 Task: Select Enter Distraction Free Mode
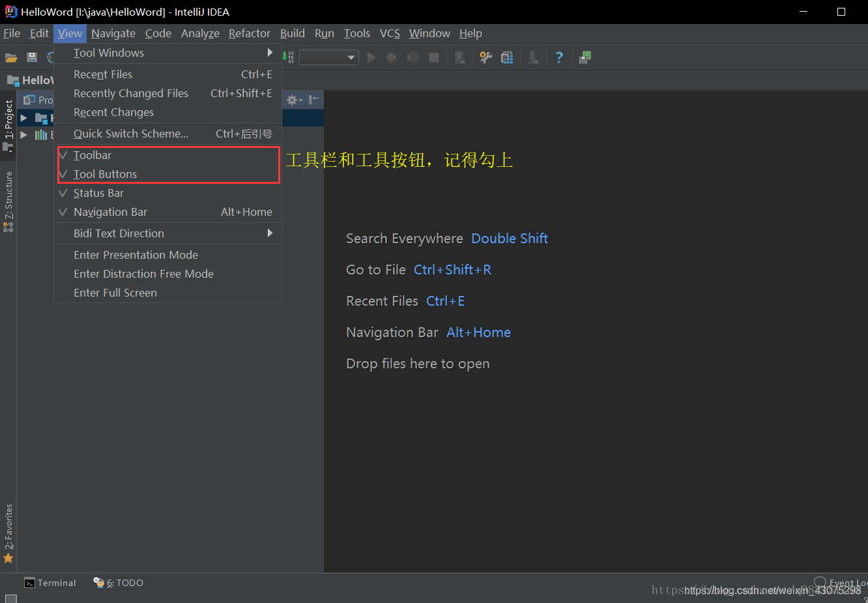(168, 274)
